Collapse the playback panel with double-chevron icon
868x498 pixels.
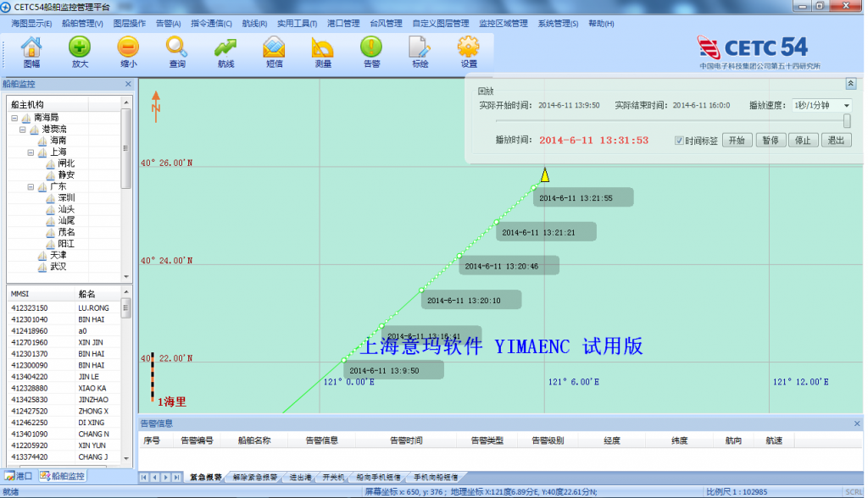851,84
